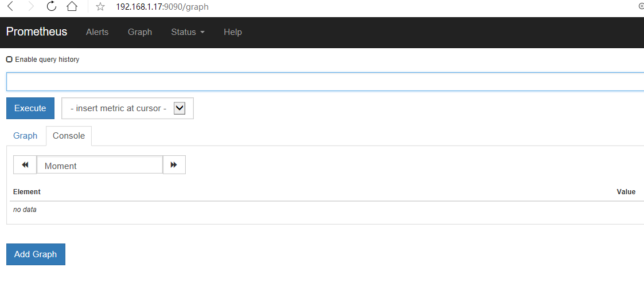Click the Element column header
The height and width of the screenshot is (283, 644).
pos(27,191)
